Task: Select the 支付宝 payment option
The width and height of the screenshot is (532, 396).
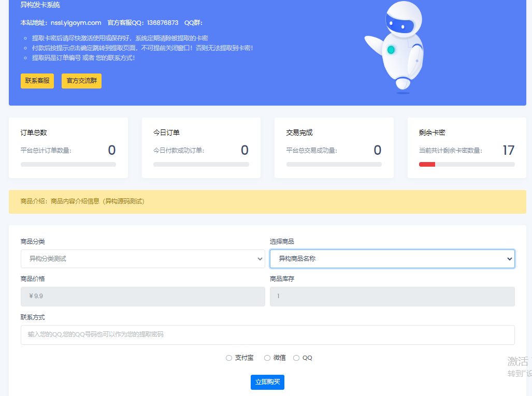Action: [x=229, y=357]
